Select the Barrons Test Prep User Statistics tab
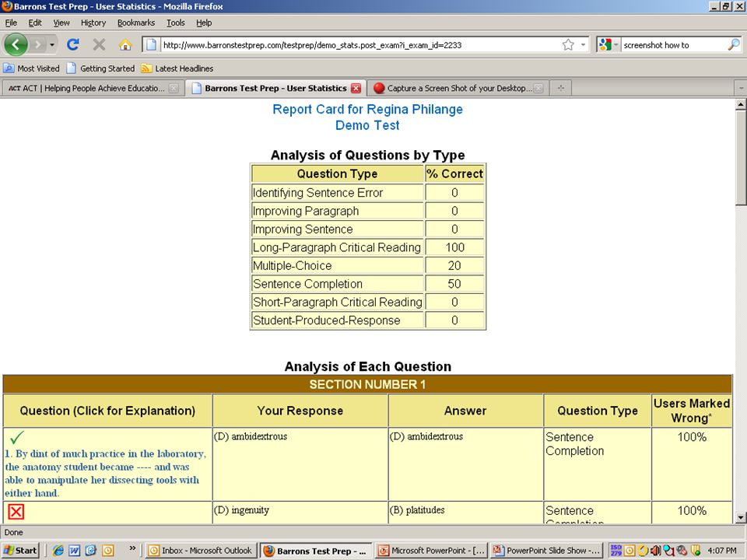The image size is (747, 560). click(269, 88)
